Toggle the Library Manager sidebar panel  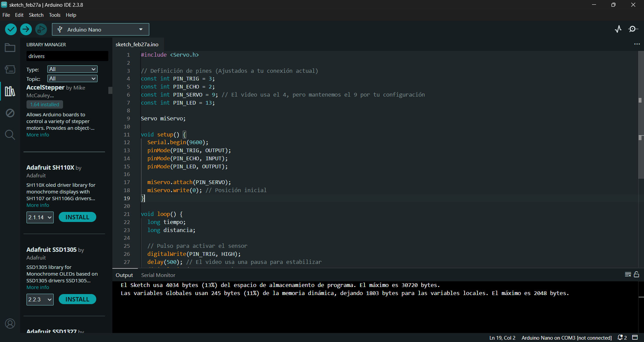point(10,91)
